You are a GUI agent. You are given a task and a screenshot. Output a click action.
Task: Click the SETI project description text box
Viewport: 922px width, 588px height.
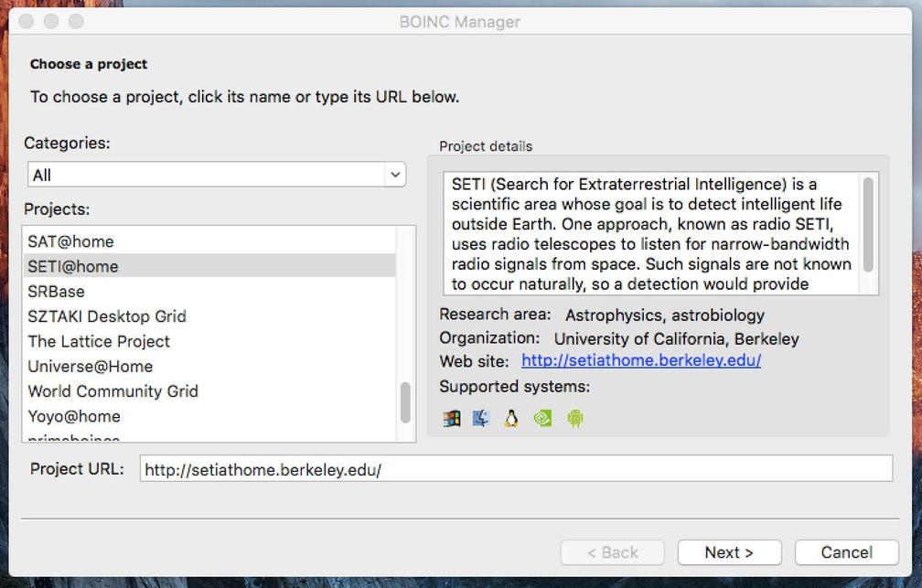tap(661, 233)
